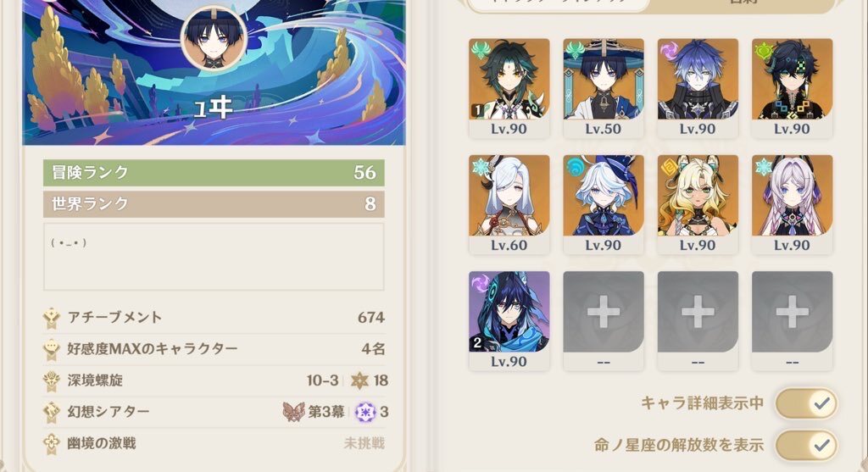This screenshot has height=472, width=868.
Task: Select the purple-background character with badge 2
Action: tap(509, 320)
